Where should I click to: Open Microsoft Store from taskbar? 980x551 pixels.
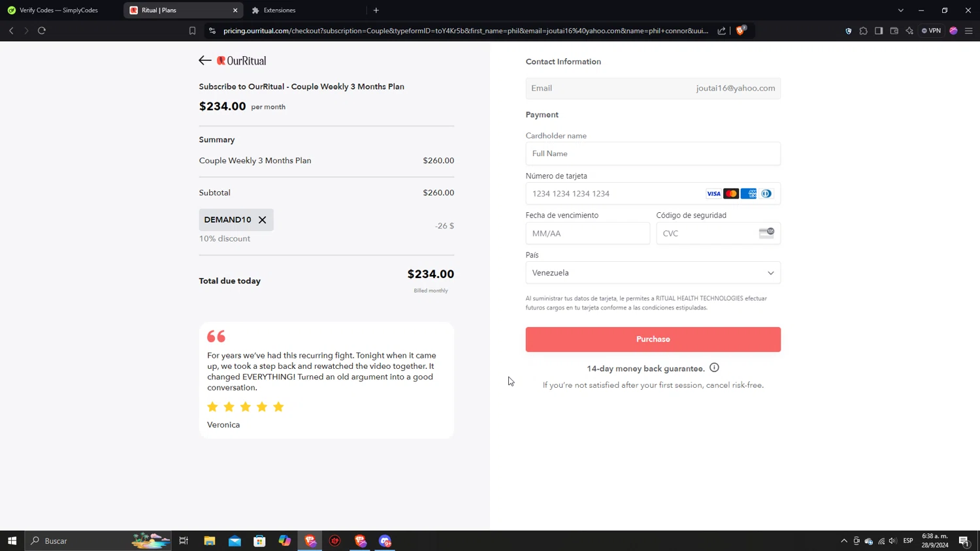[260, 541]
